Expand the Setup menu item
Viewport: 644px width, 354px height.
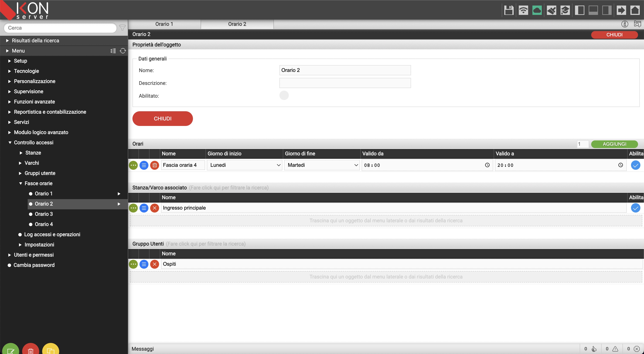[9, 61]
